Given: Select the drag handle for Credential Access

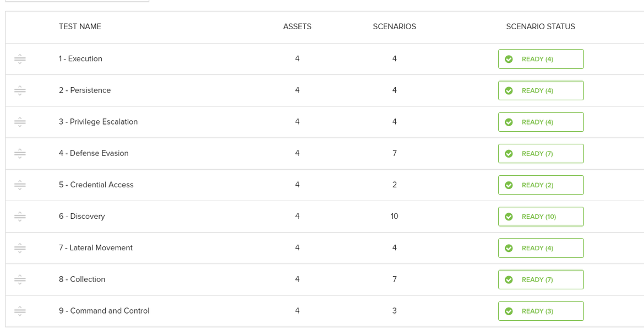Looking at the screenshot, I should tap(20, 185).
